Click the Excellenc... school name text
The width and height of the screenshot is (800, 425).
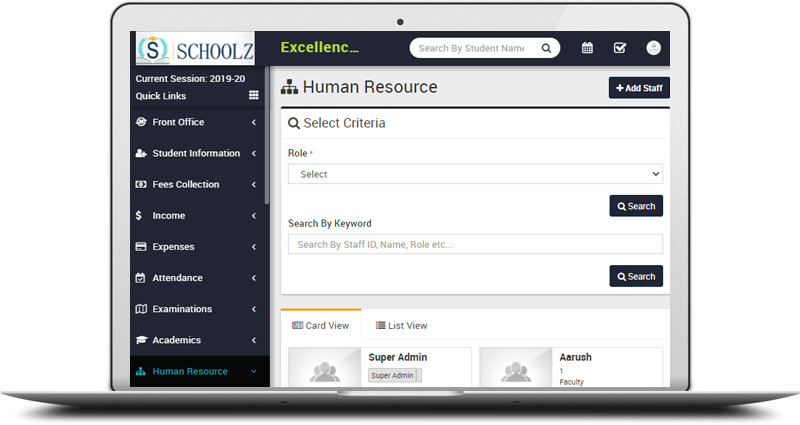(x=319, y=47)
